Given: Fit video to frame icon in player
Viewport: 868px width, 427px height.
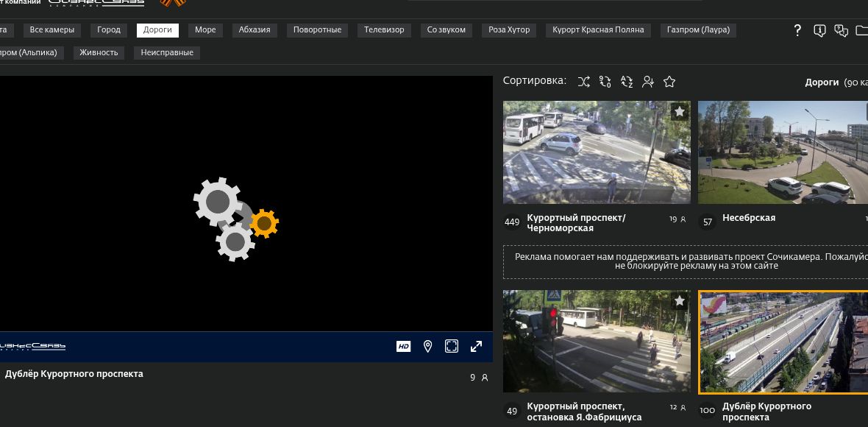Looking at the screenshot, I should (452, 347).
